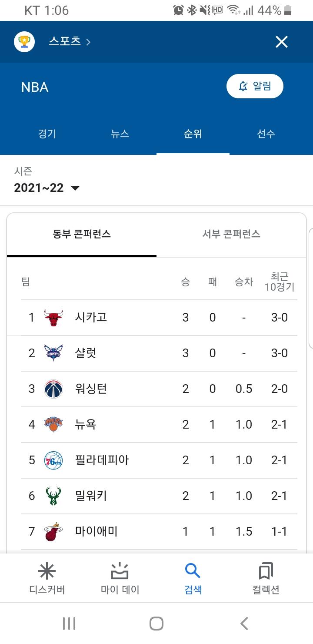Tap the Washington Wizards logo
313x644 pixels.
(x=53, y=389)
